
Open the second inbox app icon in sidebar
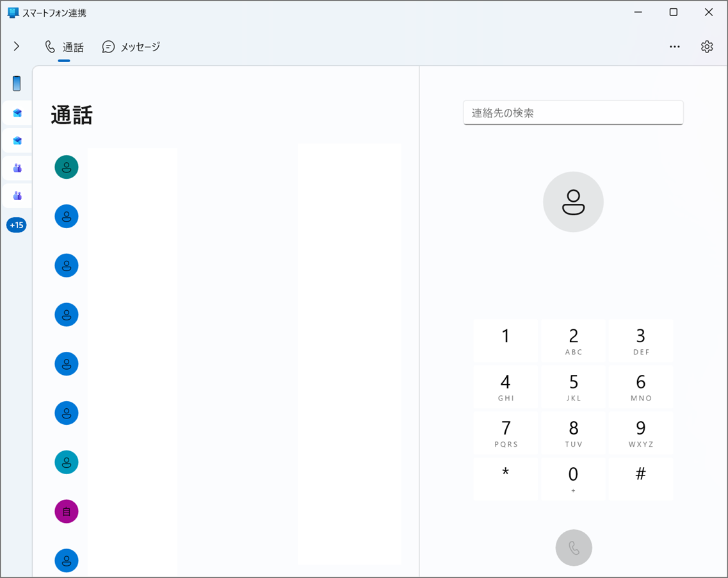point(17,140)
